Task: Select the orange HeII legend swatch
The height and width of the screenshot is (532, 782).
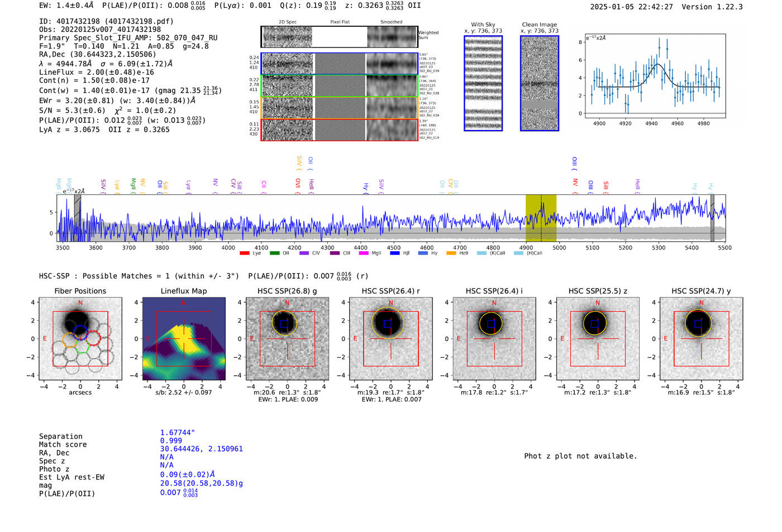Action: 451,253
